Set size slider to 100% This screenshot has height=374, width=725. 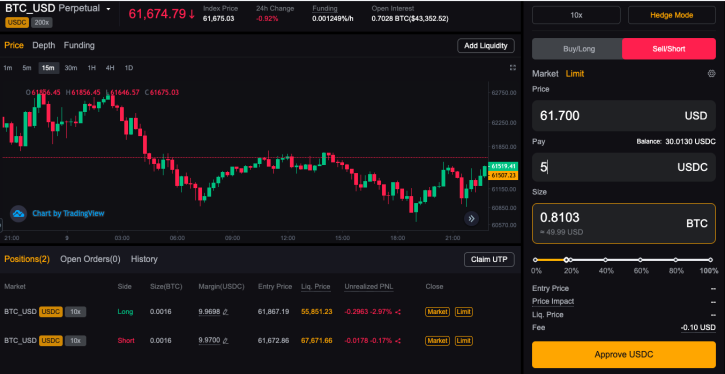pos(711,260)
